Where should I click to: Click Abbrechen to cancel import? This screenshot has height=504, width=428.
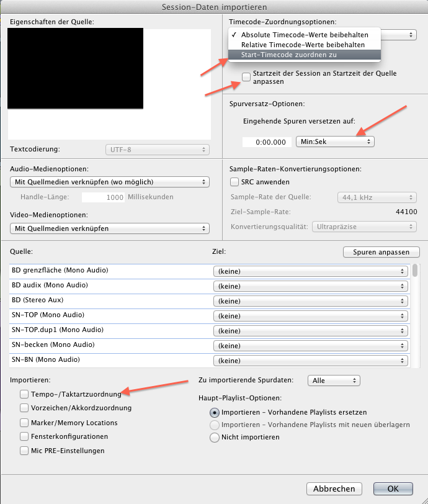click(334, 489)
